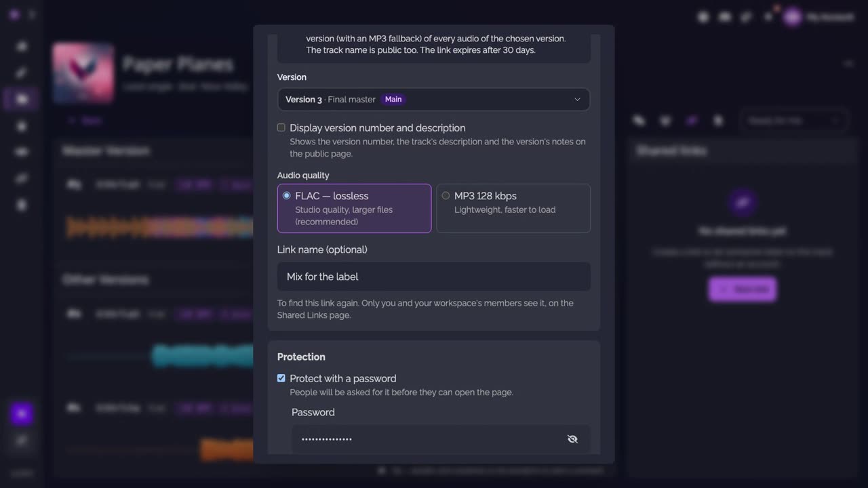Image resolution: width=868 pixels, height=488 pixels.
Task: Click the Link name field containing Mix for the label
Action: pos(433,277)
